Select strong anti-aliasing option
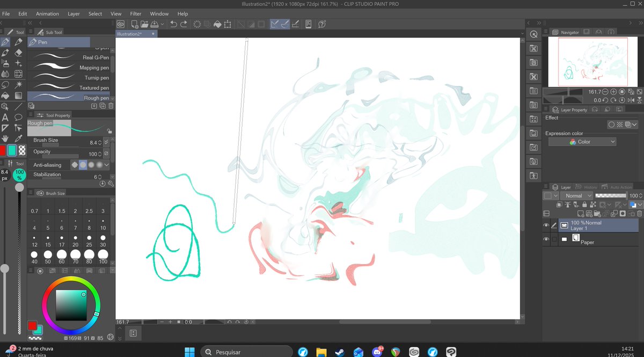Viewport: 644px width, 357px height. point(99,165)
